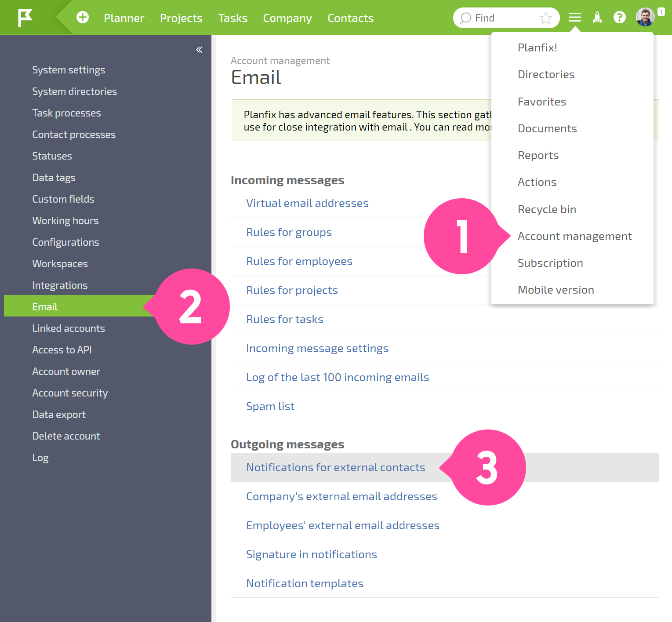The image size is (672, 622).
Task: Switch to Mobile version
Action: coord(556,290)
